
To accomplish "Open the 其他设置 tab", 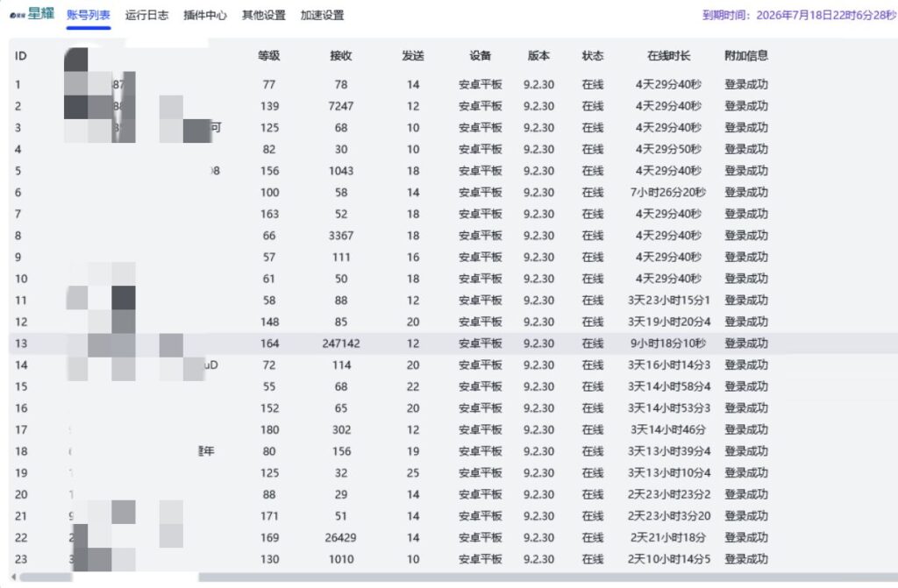I will click(x=266, y=15).
